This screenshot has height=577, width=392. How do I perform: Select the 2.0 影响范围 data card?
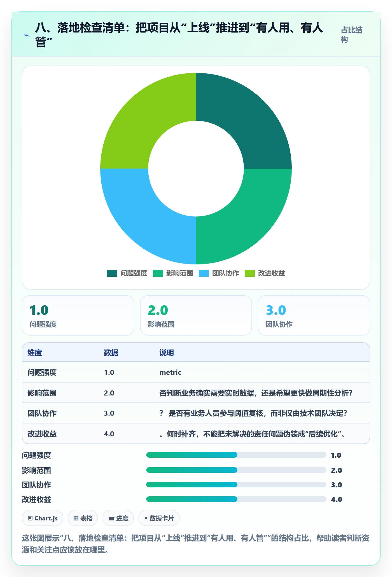click(x=196, y=315)
